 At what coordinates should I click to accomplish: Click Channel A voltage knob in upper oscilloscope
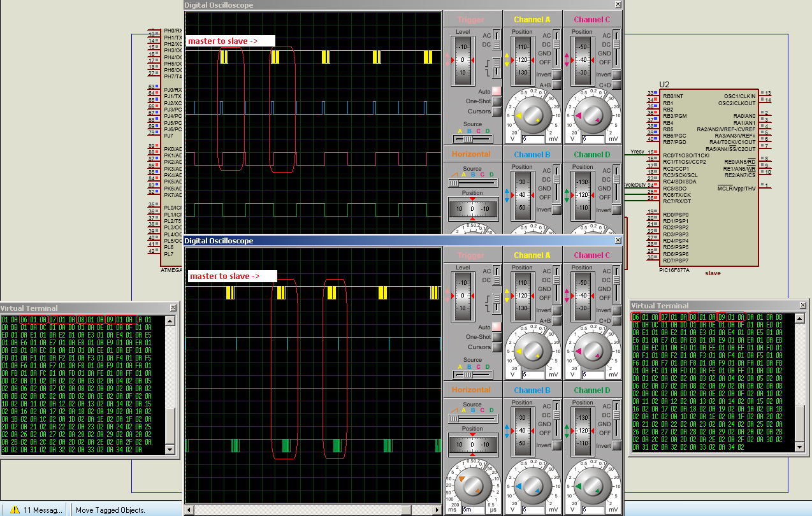(x=532, y=115)
